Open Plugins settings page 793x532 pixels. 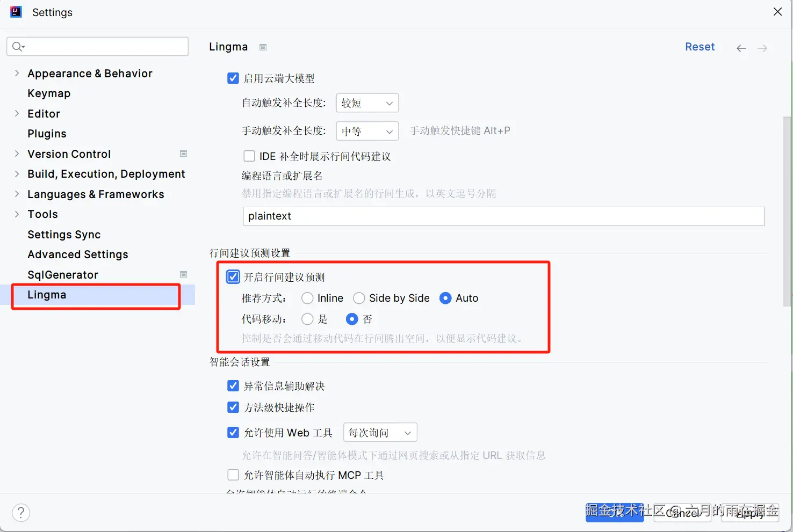click(47, 134)
